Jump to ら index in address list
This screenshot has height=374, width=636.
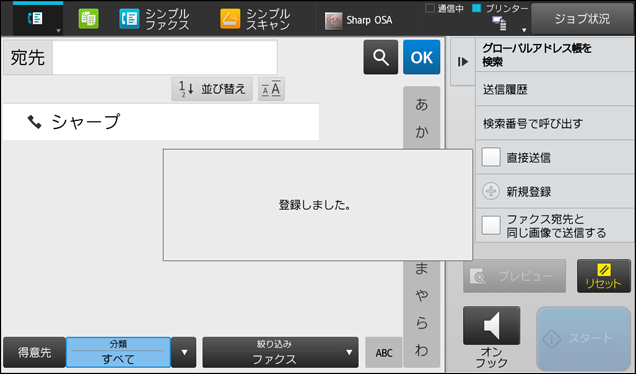tap(421, 323)
